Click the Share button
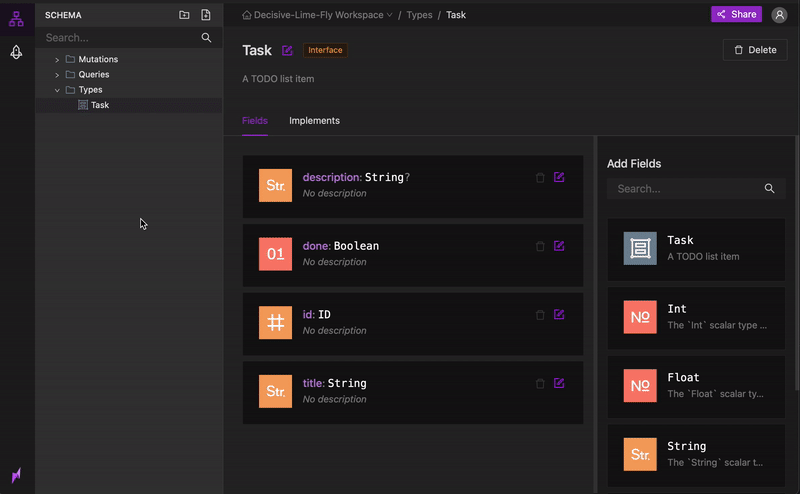 coord(736,14)
